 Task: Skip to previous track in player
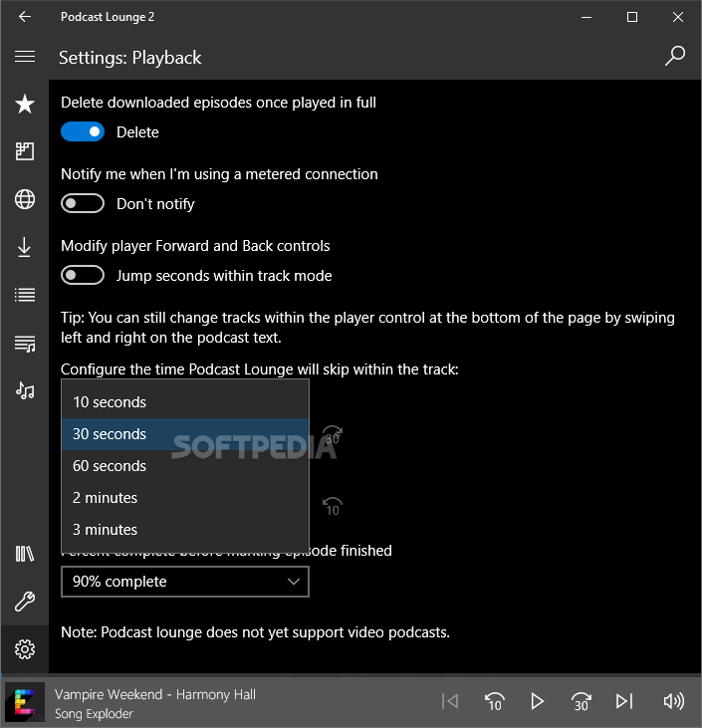[x=450, y=701]
